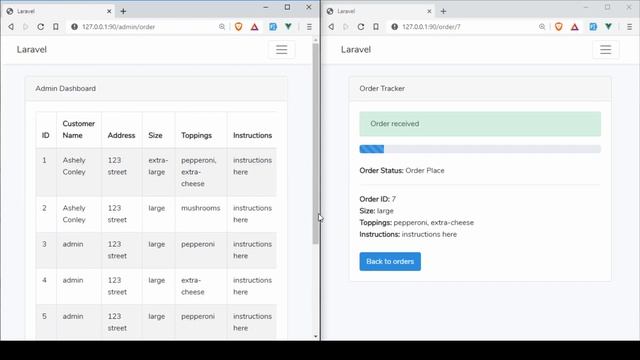This screenshot has height=360, width=640.
Task: Reload the left admin/order page
Action: [40, 27]
